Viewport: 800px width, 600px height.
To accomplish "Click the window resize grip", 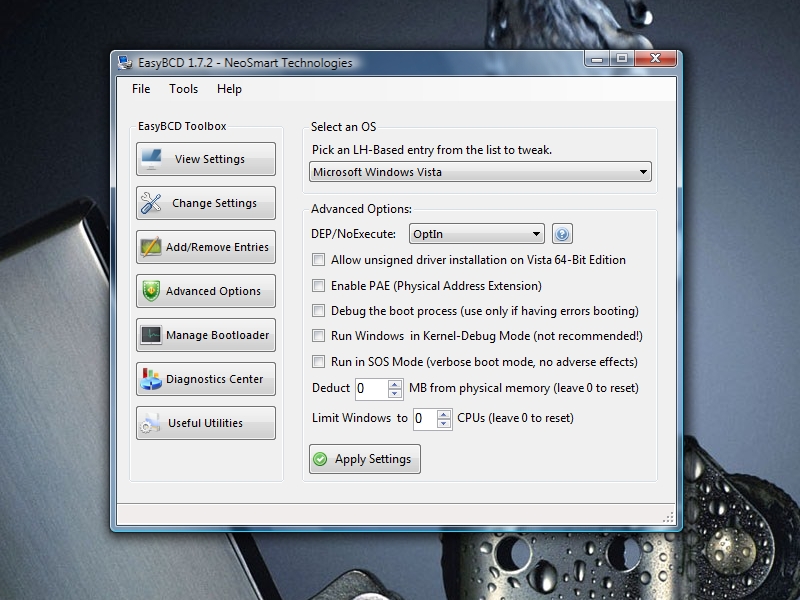I will point(668,518).
